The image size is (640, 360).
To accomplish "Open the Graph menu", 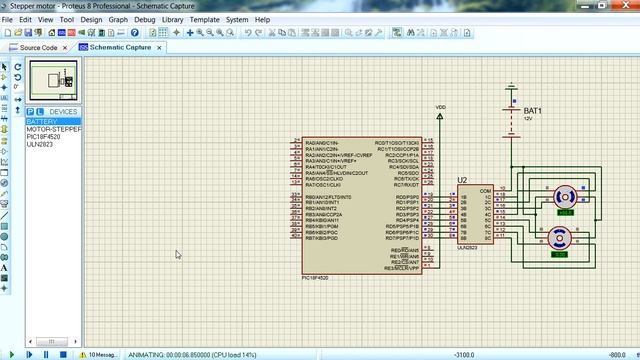I will click(x=118, y=20).
